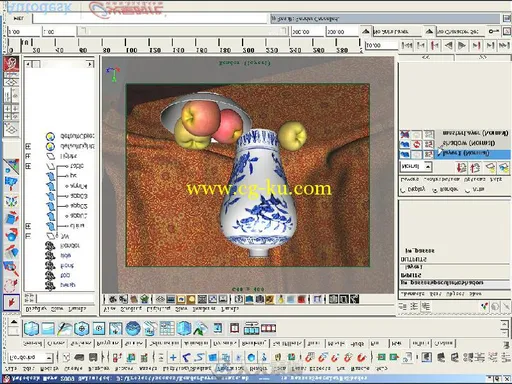Create layer from selected objects icon
512x384 pixels.
coord(504,167)
